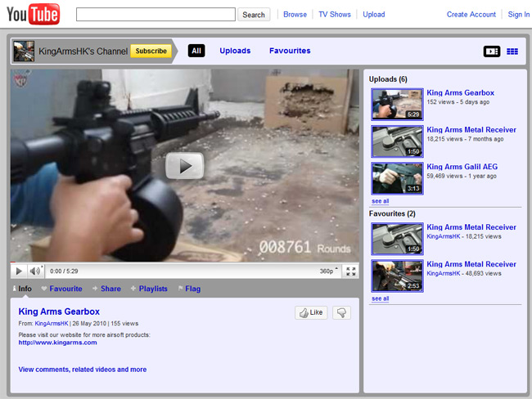Open the www.kingarms.com link
Viewport: 532px width, 399px height.
click(x=57, y=343)
